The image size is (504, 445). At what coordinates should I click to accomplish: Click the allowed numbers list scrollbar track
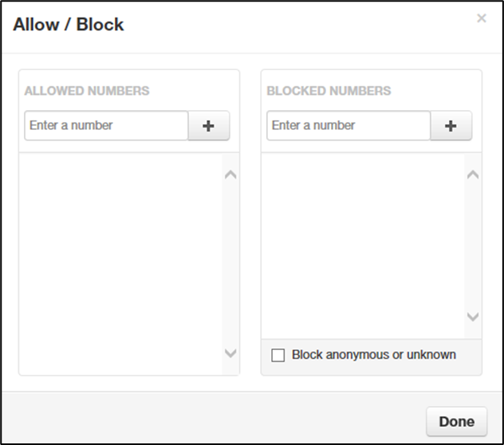[x=230, y=263]
